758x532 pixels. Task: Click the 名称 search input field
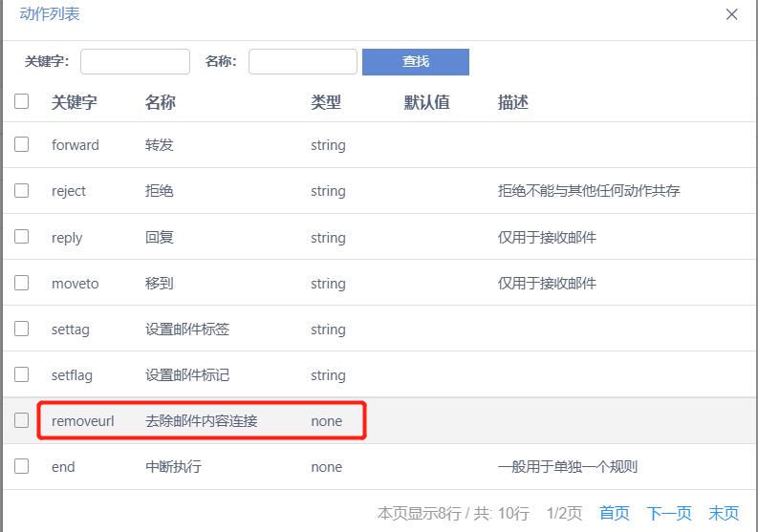[x=302, y=62]
